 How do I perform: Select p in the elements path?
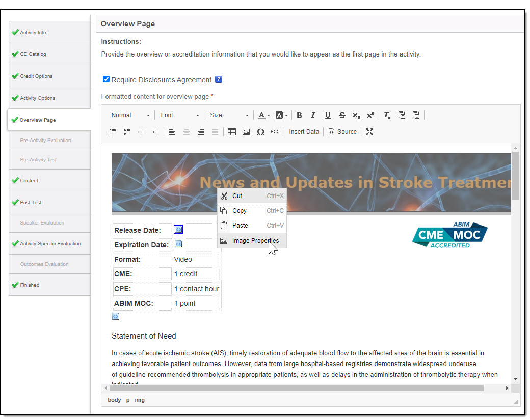tap(128, 400)
